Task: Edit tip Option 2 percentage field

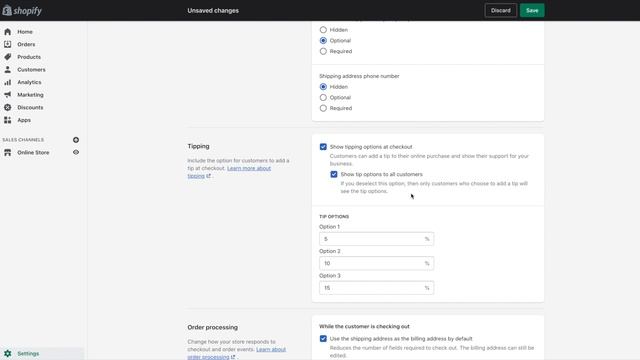Action: coord(376,263)
